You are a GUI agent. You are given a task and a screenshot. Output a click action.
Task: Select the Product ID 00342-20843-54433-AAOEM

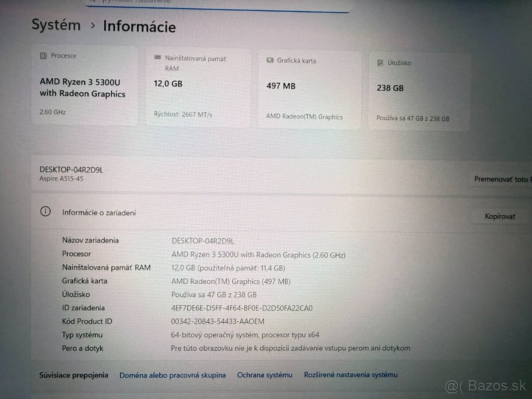click(x=218, y=321)
